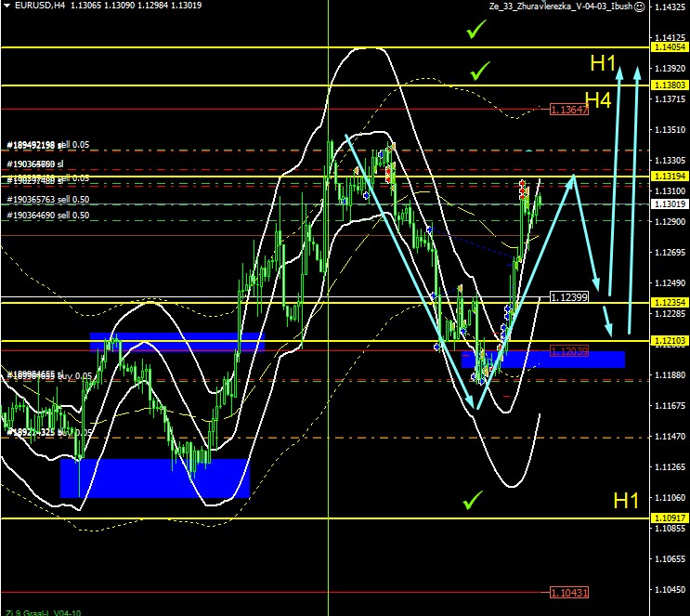Select the blue rectangle on the 1.12103 line at left
This screenshot has height=616, width=690.
point(176,341)
